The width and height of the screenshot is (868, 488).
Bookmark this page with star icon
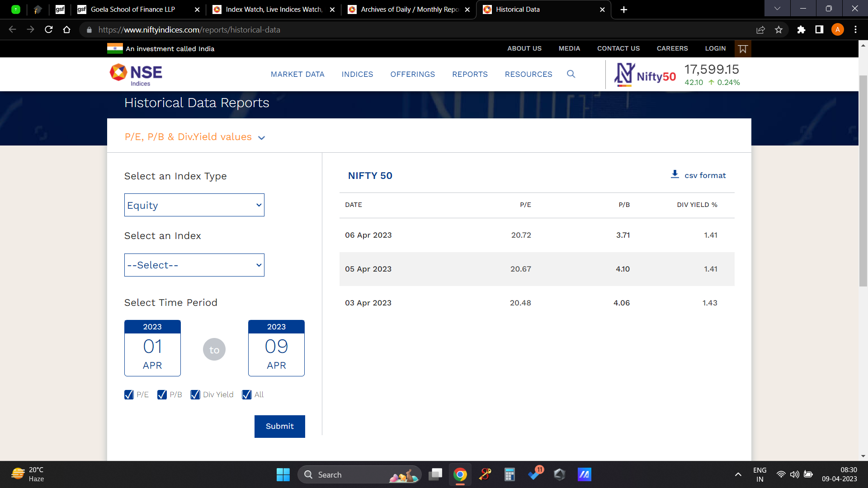coord(778,30)
